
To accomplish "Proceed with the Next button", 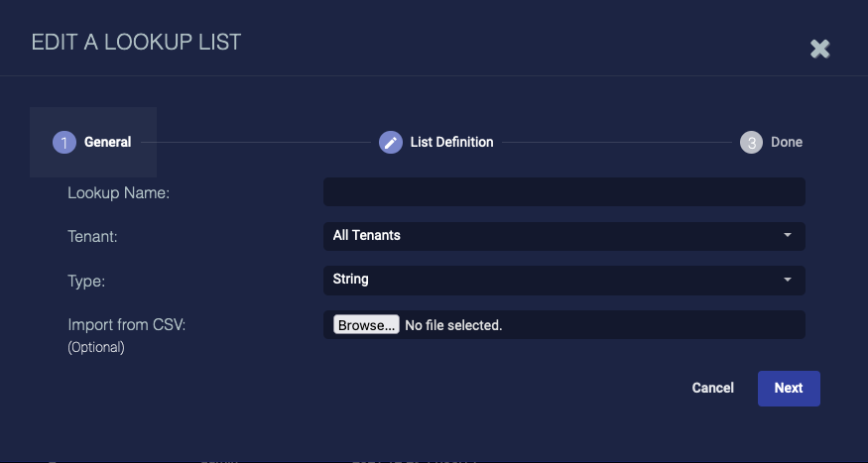I will (789, 389).
